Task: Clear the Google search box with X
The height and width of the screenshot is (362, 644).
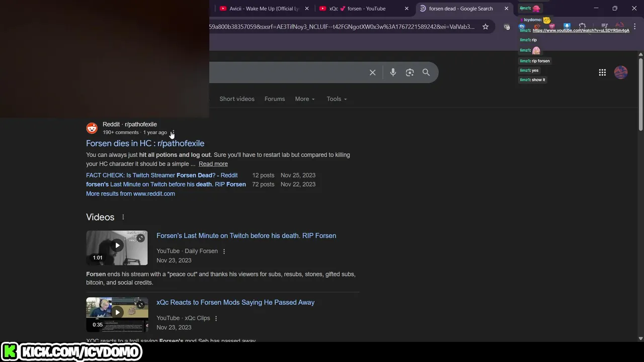Action: pyautogui.click(x=372, y=72)
